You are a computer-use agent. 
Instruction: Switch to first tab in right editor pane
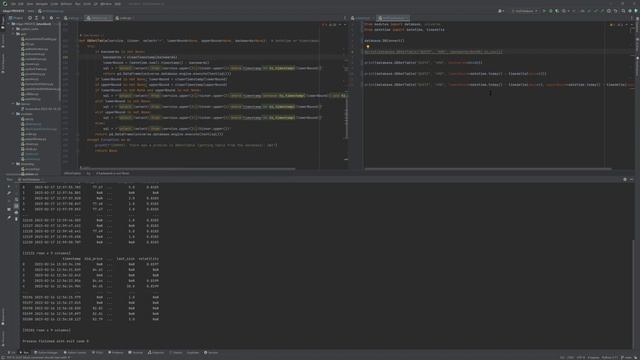[x=361, y=18]
